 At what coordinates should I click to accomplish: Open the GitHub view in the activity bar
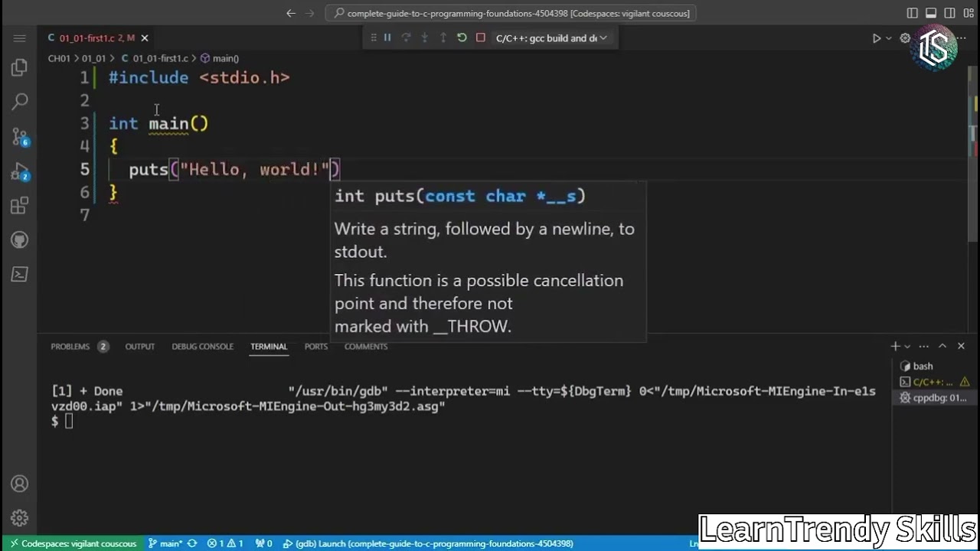click(20, 240)
